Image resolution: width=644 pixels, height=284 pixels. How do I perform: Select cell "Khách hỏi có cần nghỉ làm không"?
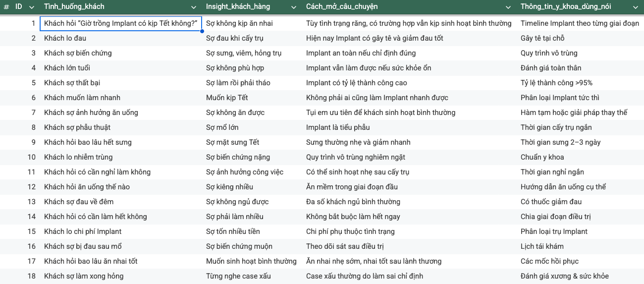(121, 172)
